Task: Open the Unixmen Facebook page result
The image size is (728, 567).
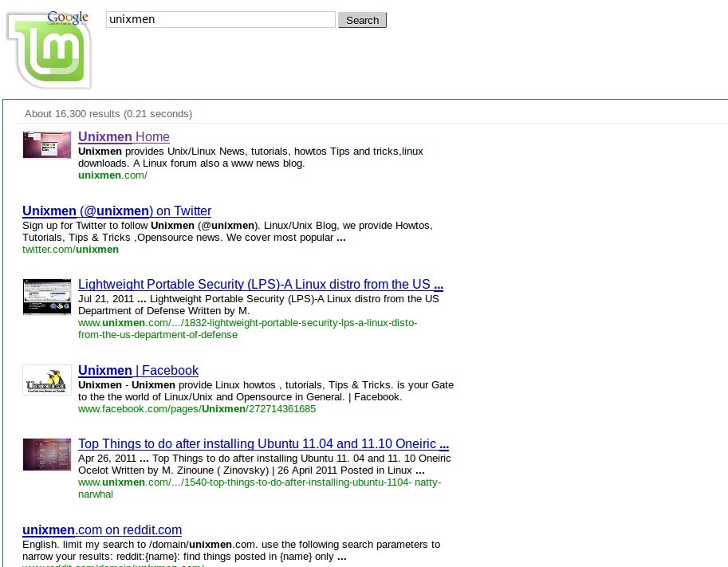Action: (x=138, y=370)
